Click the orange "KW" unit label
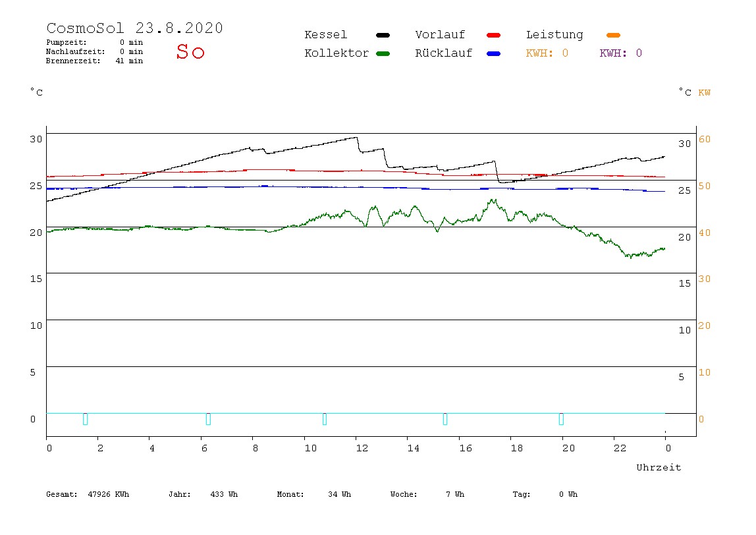This screenshot has height=535, width=756. [705, 93]
